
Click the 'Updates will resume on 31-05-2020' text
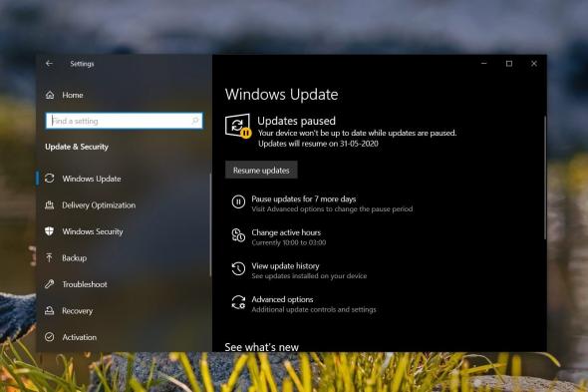(318, 144)
